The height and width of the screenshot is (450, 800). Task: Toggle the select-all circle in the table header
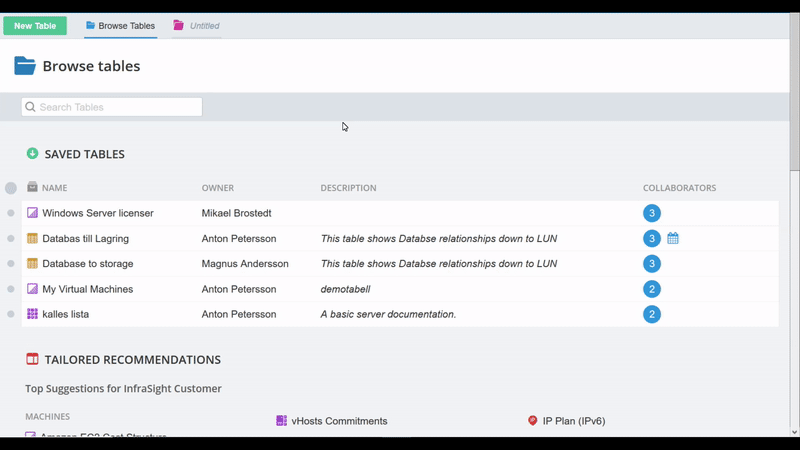11,188
